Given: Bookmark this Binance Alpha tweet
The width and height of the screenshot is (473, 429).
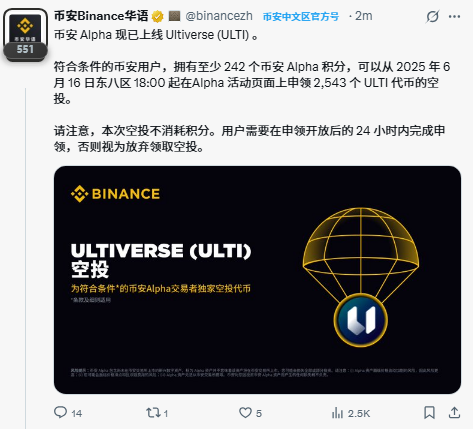Looking at the screenshot, I should 429,413.
